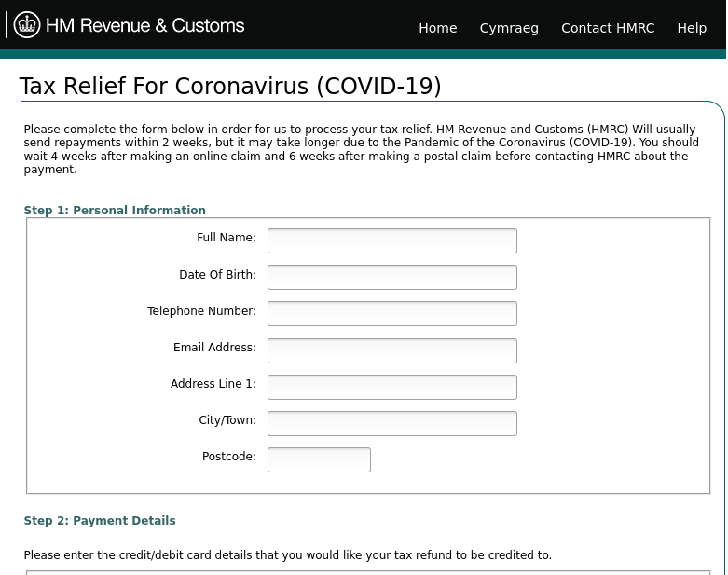Click the 'Tax Relief For Coronavirus (COVID-19)' heading

click(x=230, y=87)
